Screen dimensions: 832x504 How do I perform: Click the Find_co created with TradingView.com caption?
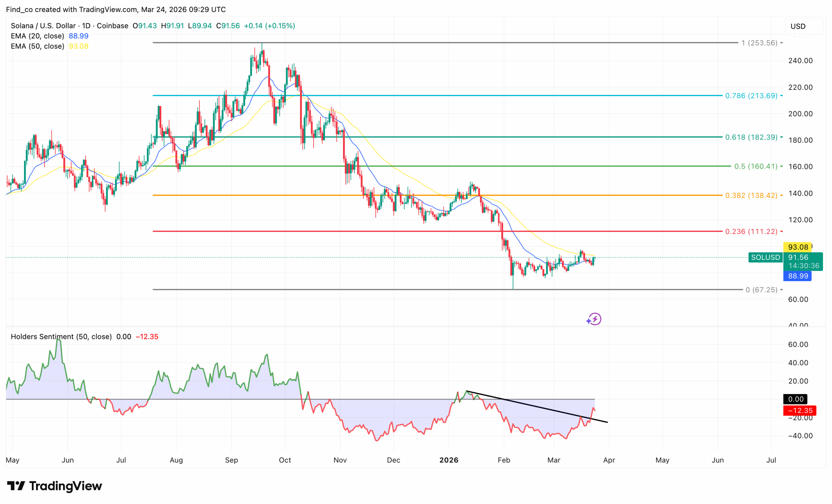click(116, 9)
